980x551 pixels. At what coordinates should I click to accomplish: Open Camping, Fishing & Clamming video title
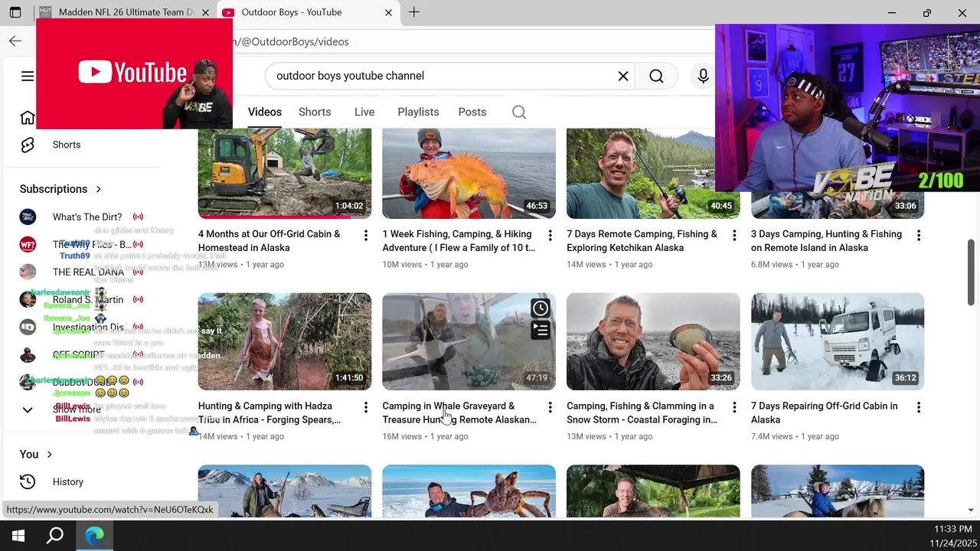[x=642, y=413]
